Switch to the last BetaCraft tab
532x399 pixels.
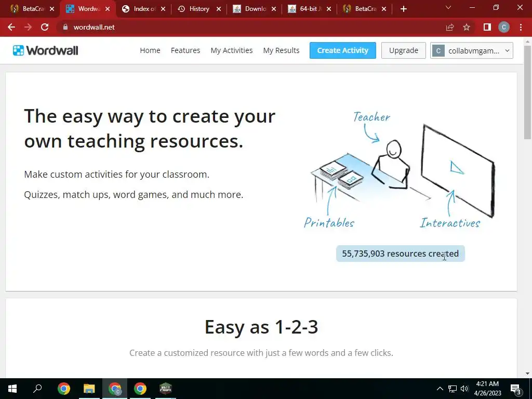coord(364,9)
